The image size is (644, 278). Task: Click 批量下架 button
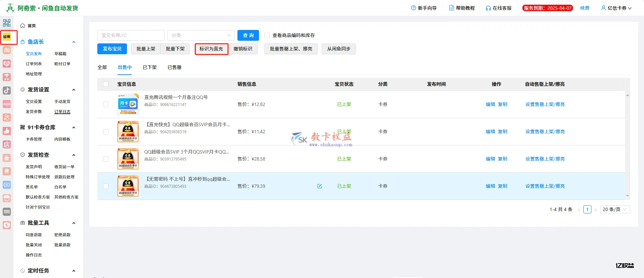175,49
